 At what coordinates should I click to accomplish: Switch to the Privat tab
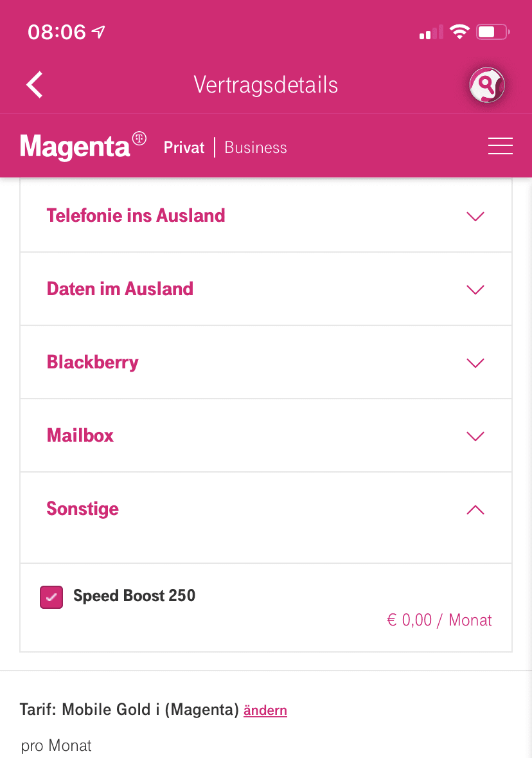184,148
